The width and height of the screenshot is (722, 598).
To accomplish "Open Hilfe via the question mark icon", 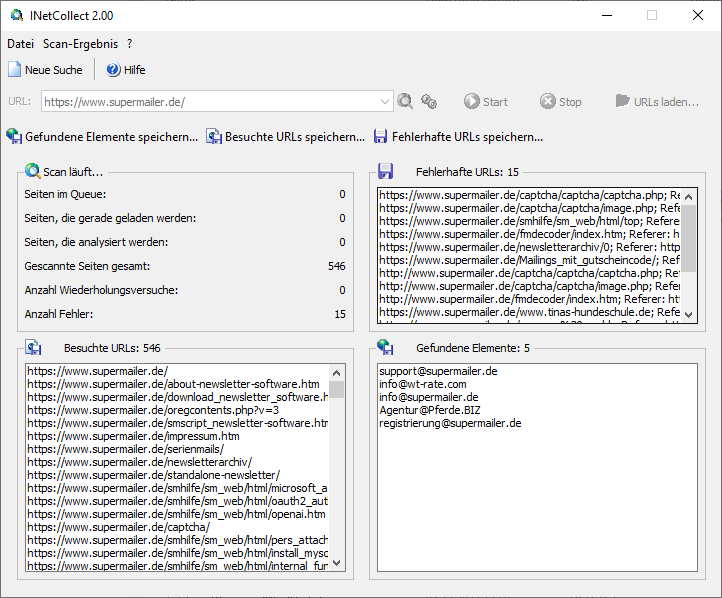I will coord(113,70).
